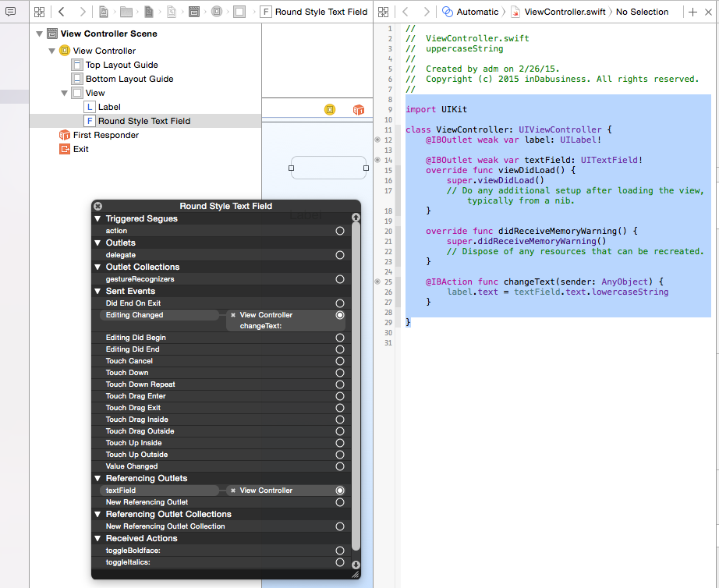Select First Responder in the outline
This screenshot has width=719, height=588.
point(105,135)
